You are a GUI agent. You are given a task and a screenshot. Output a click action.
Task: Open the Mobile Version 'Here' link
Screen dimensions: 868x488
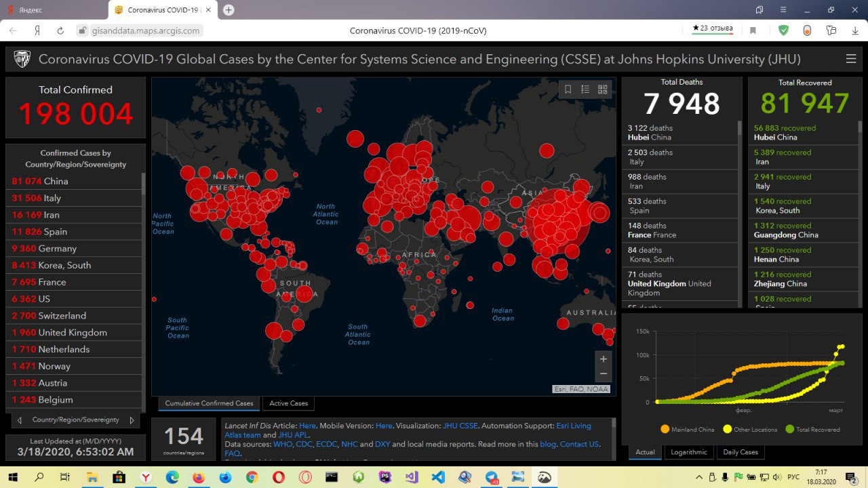[x=384, y=426]
